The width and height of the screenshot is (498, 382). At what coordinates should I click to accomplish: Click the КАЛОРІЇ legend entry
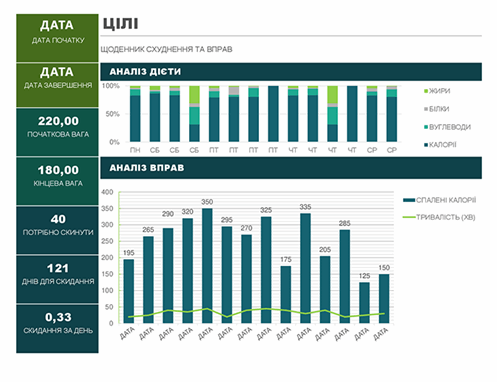pos(440,145)
